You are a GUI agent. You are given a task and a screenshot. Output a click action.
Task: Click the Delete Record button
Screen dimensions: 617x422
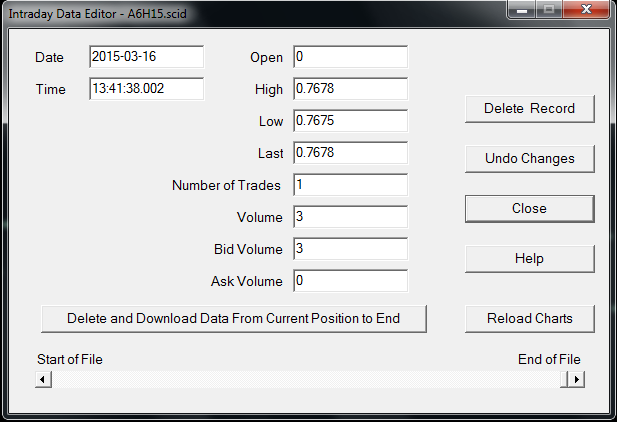(529, 109)
